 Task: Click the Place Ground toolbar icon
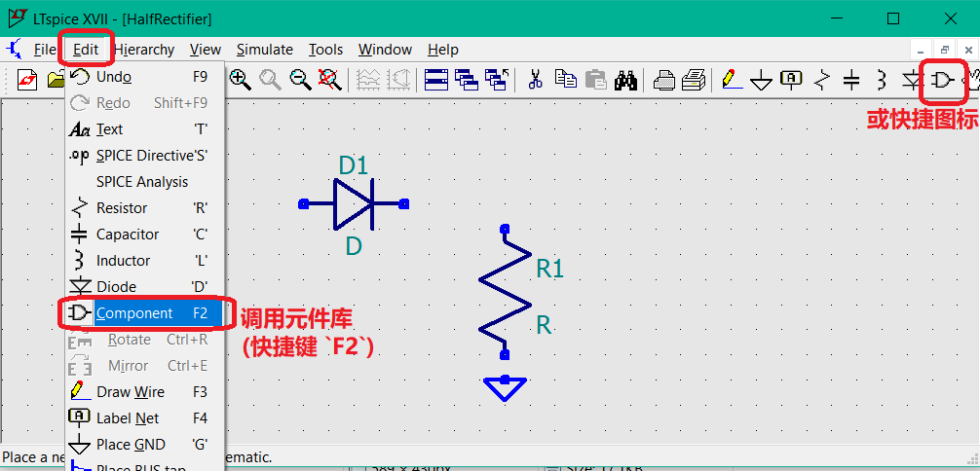[x=761, y=80]
